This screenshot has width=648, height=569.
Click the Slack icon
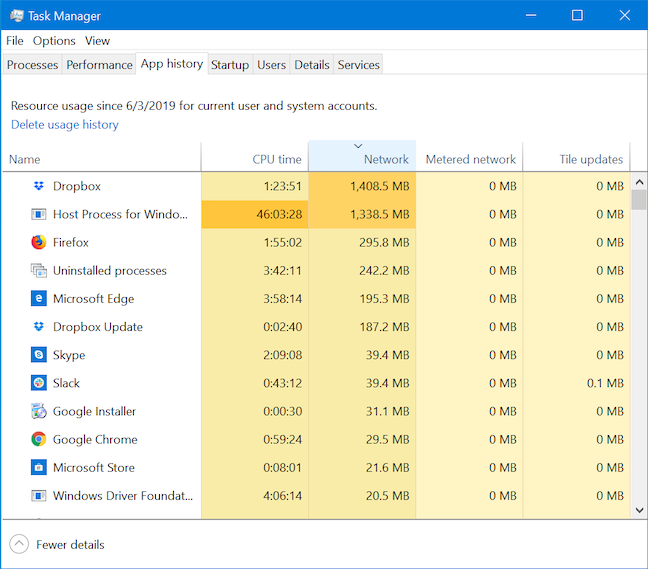38,383
